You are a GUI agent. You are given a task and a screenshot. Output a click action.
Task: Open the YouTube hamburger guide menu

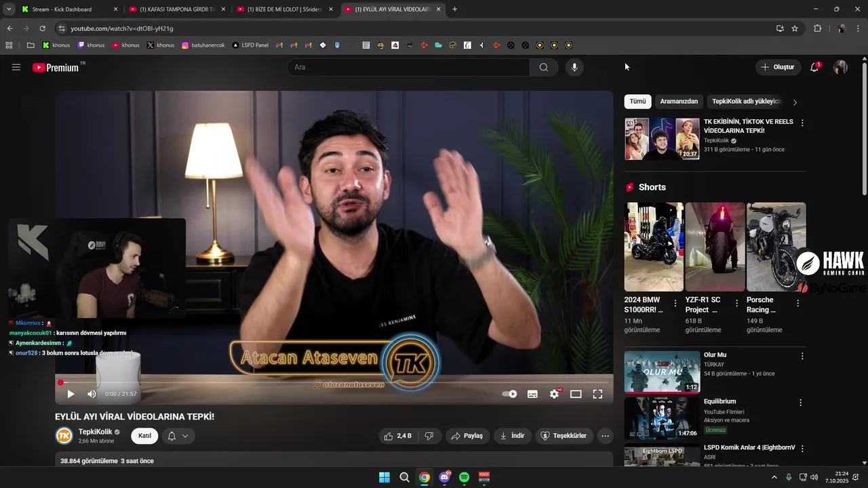[x=16, y=67]
